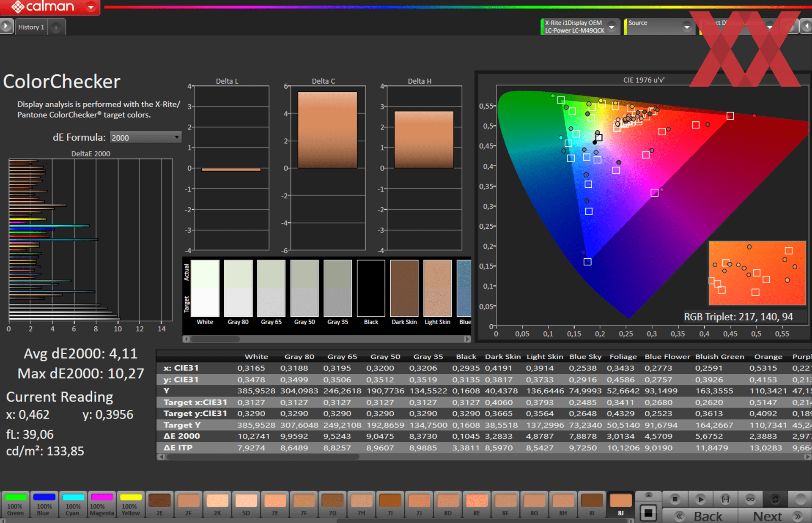The image size is (812, 523).
Task: Open the Calman logo menu arrow
Action: (x=91, y=7)
